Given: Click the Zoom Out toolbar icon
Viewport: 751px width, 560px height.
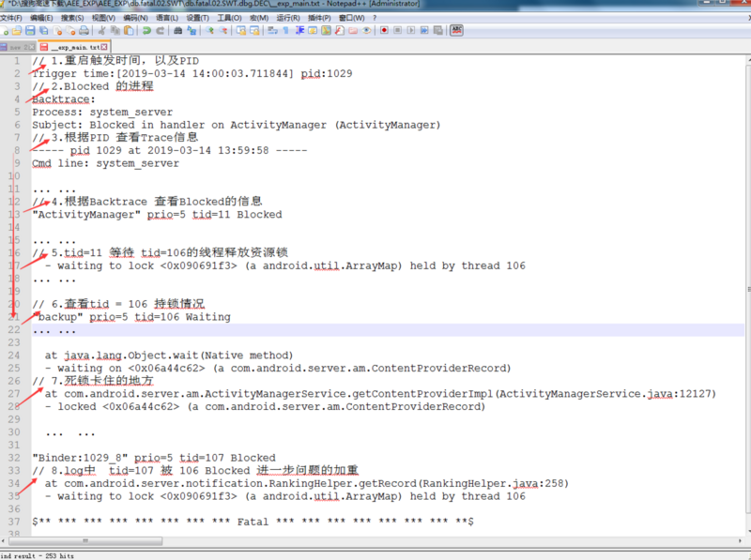Looking at the screenshot, I should (223, 31).
